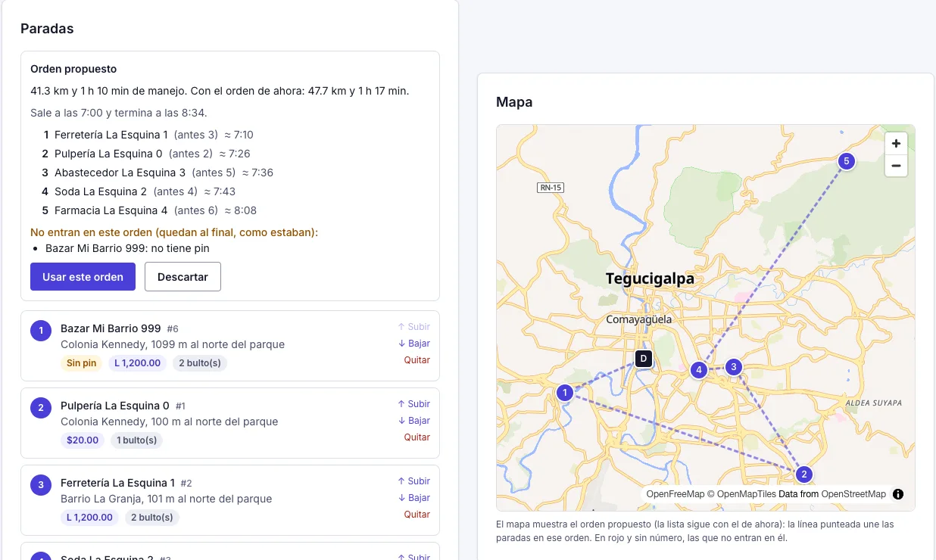Image resolution: width=936 pixels, height=560 pixels.
Task: Open the OpenFreeMap attribution link
Action: [675, 494]
